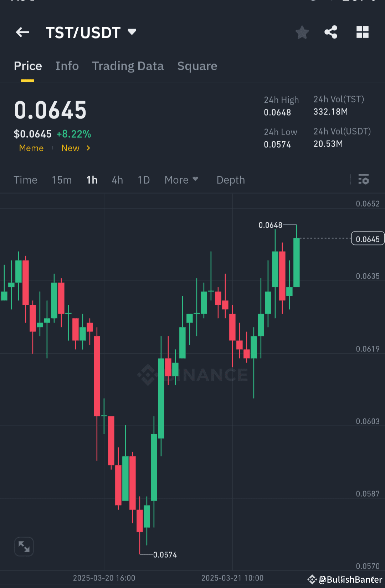Open chart indicator settings icon
The height and width of the screenshot is (588, 385).
tap(363, 180)
